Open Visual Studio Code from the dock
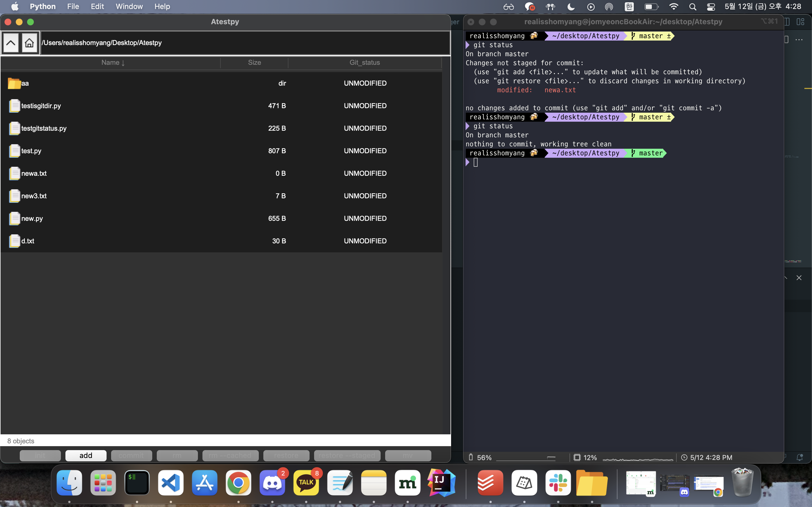 [171, 483]
